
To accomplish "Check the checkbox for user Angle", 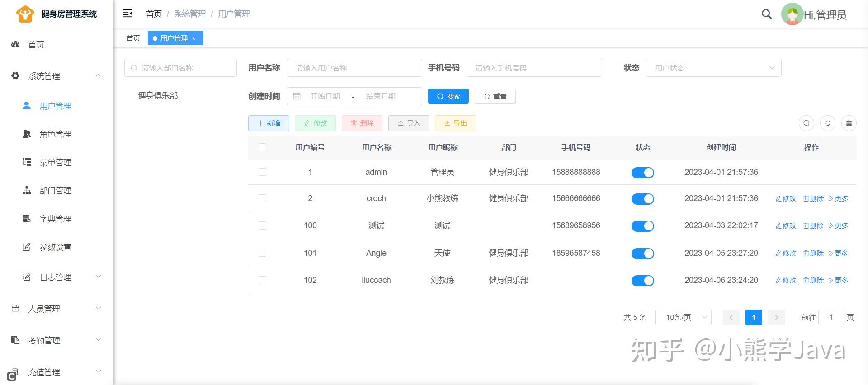I will click(x=262, y=253).
